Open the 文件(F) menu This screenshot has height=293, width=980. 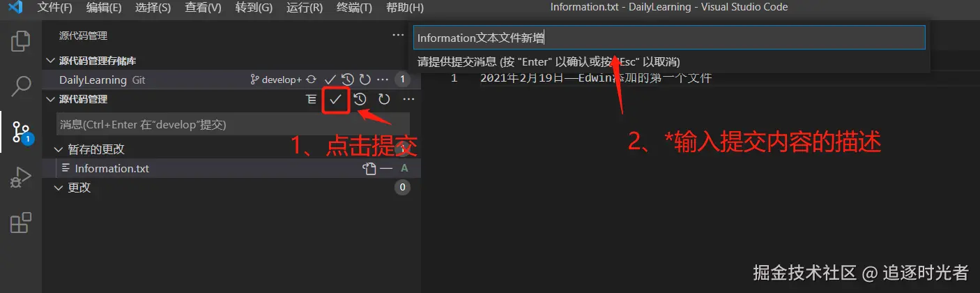(54, 8)
